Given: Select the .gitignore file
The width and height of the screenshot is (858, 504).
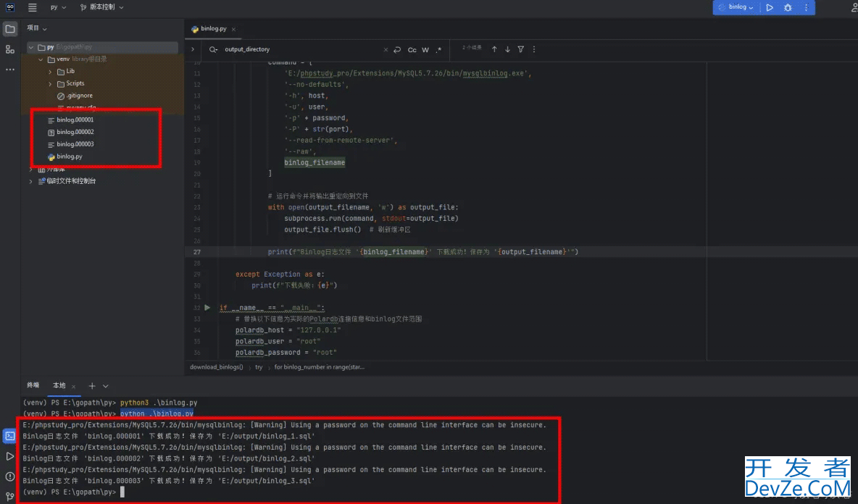Looking at the screenshot, I should click(x=79, y=96).
